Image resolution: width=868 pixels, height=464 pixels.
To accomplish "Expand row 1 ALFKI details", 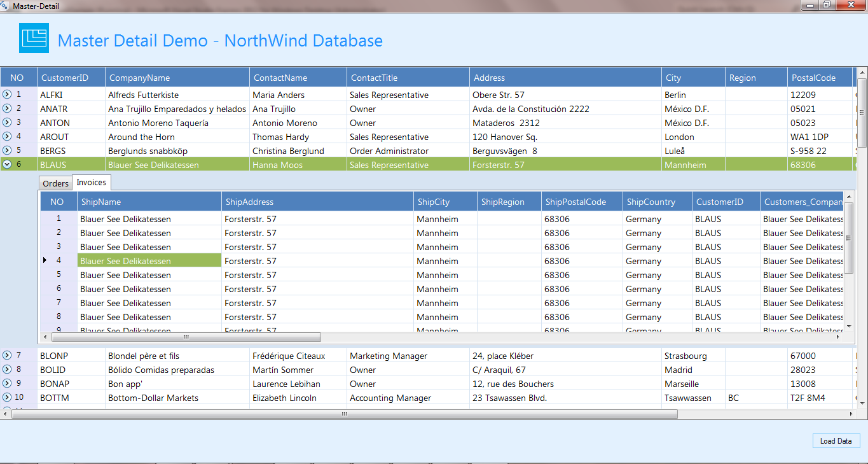I will (7, 94).
